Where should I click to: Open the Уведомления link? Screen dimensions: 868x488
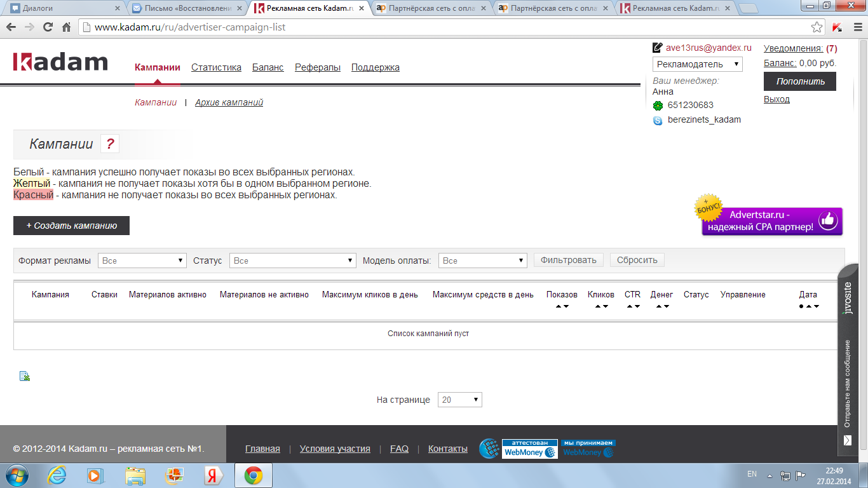(794, 48)
